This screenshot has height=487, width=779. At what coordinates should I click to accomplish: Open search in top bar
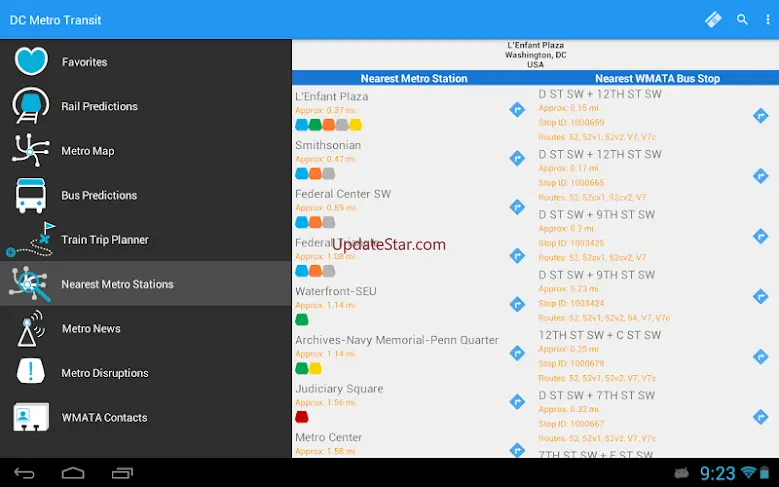pyautogui.click(x=742, y=19)
